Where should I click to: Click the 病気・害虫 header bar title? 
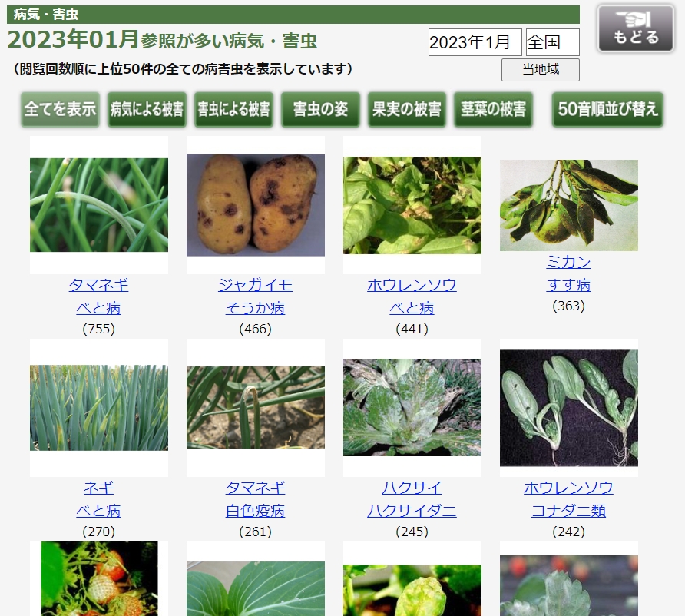46,15
